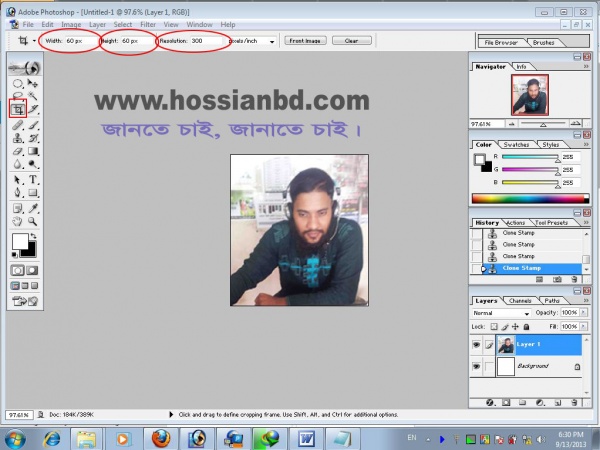Viewport: 600px width, 450px height.
Task: Open History panel flyout menu
Action: (586, 222)
